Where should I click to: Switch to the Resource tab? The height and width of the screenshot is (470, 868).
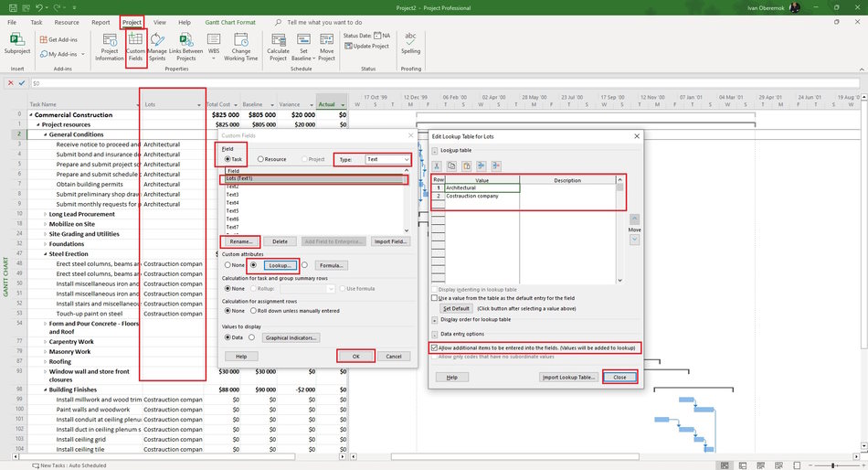tap(67, 22)
